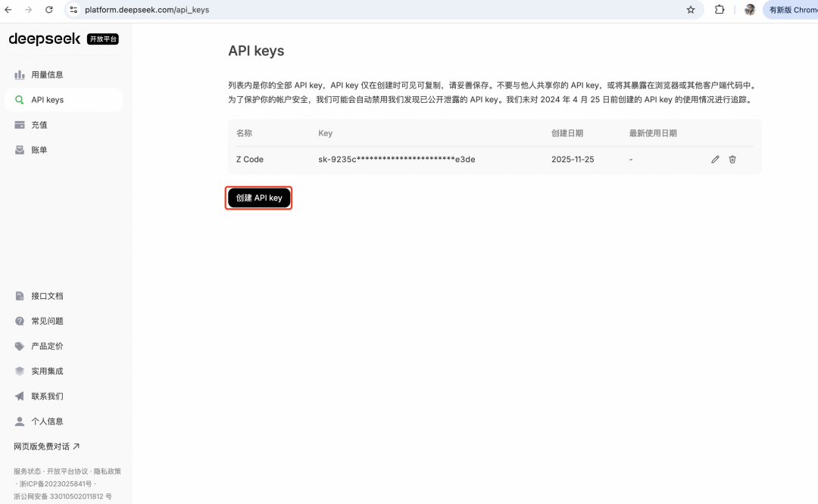The width and height of the screenshot is (818, 504).
Task: Open 个人信息 in the sidebar
Action: point(64,421)
